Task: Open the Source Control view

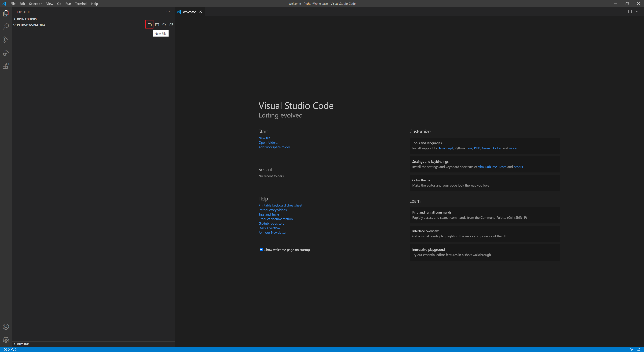Action: pos(6,39)
